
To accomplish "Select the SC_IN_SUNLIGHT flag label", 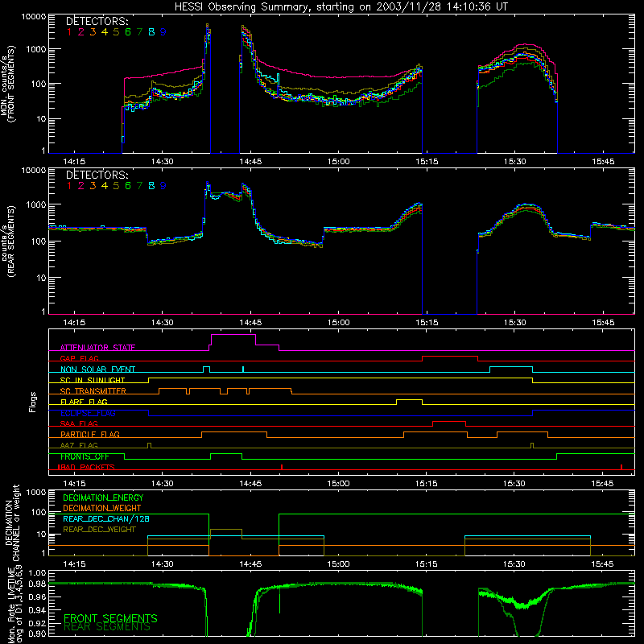I will (93, 380).
